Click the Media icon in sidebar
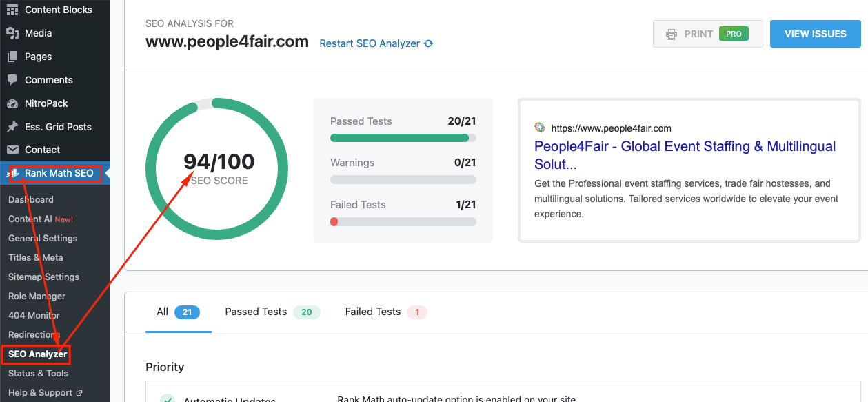868x402 pixels. click(x=12, y=33)
